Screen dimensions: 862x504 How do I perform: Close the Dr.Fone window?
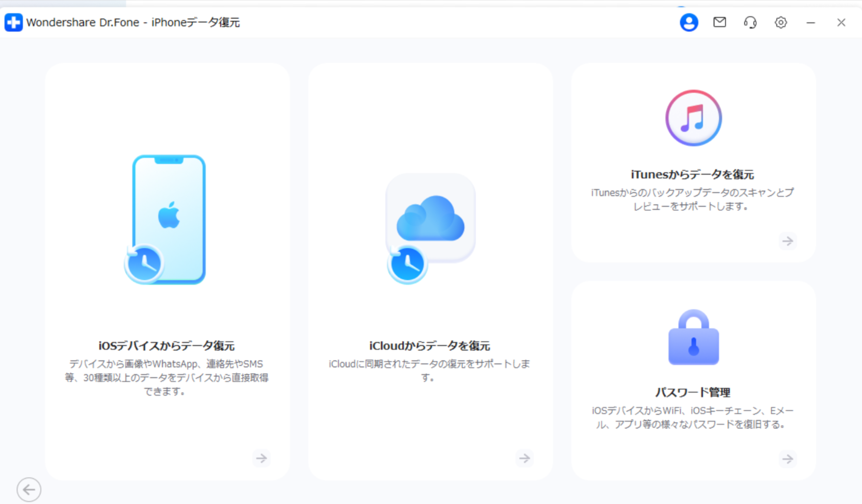pos(841,22)
